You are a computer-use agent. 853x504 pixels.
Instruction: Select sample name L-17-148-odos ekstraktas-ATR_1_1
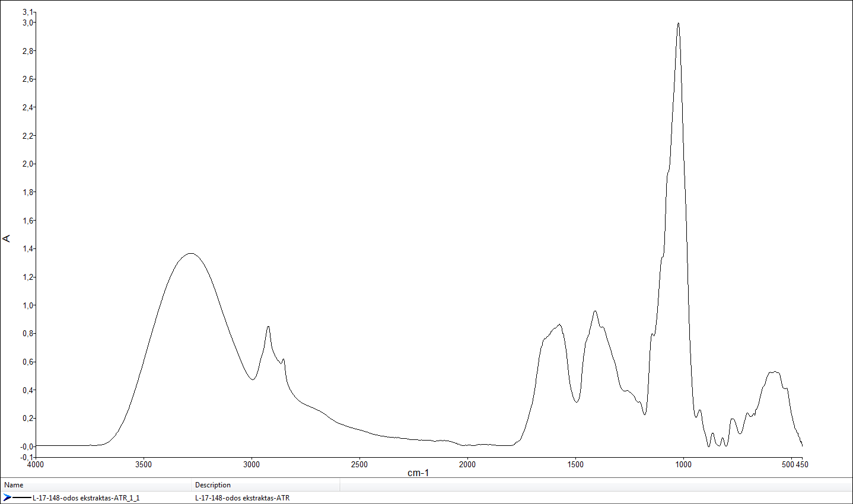point(86,498)
